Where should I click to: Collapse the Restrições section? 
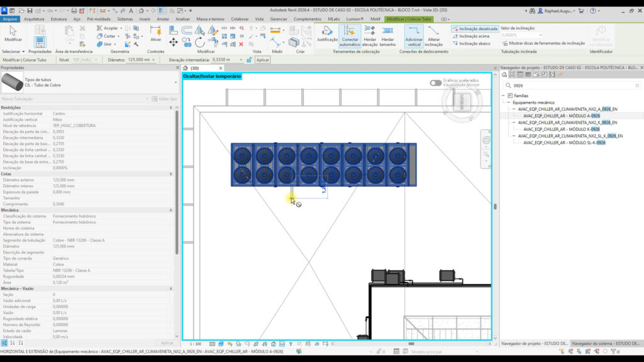click(x=171, y=107)
